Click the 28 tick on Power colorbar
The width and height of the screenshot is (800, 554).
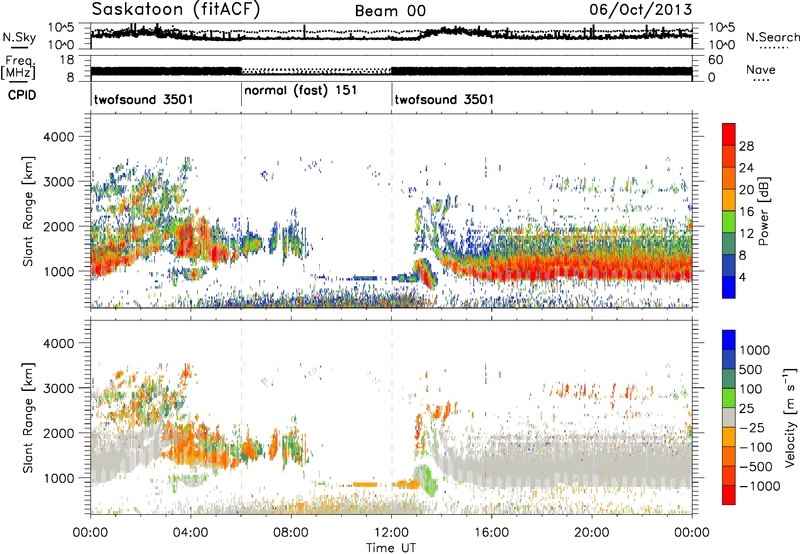tap(746, 146)
